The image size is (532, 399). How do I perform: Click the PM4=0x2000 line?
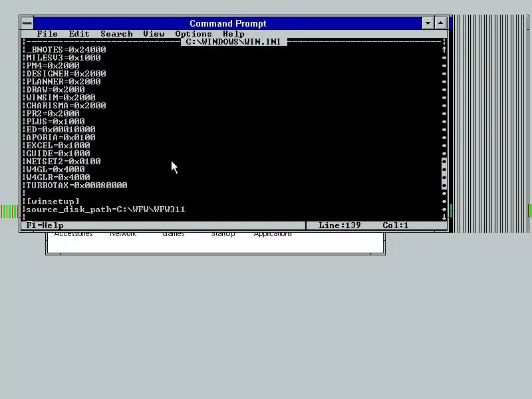coord(53,65)
